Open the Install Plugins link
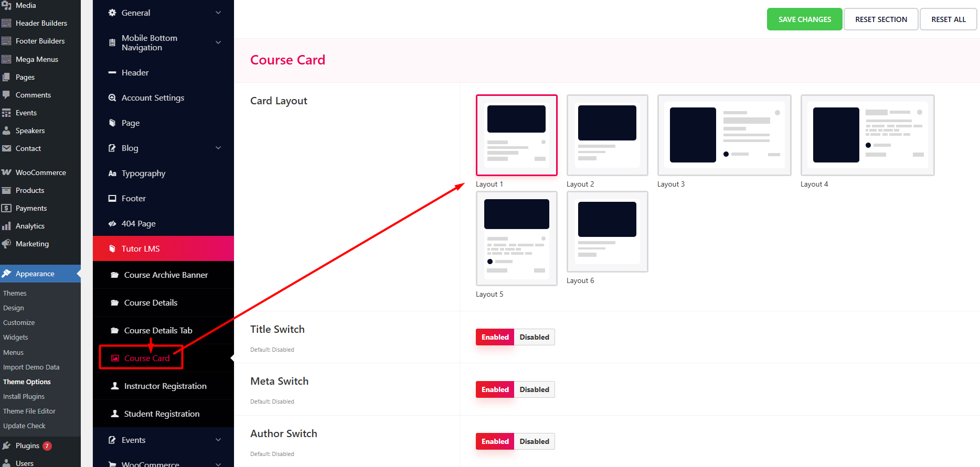The width and height of the screenshot is (980, 467). [24, 396]
